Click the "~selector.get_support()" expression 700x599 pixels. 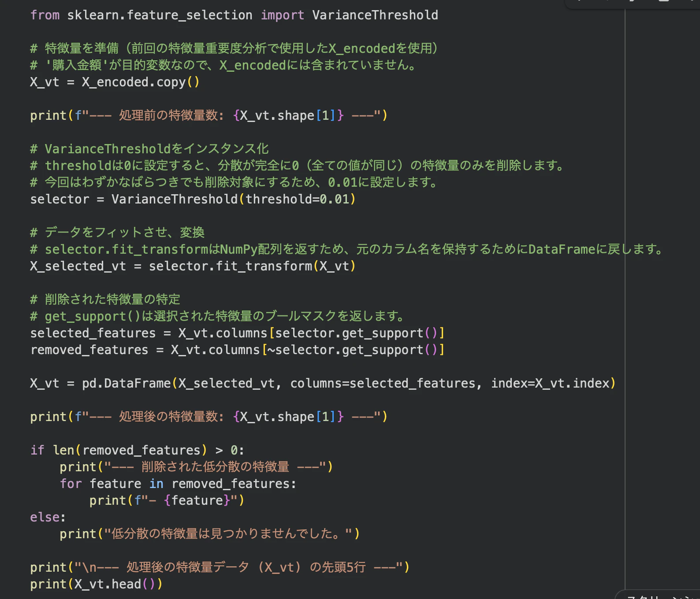[x=352, y=350]
